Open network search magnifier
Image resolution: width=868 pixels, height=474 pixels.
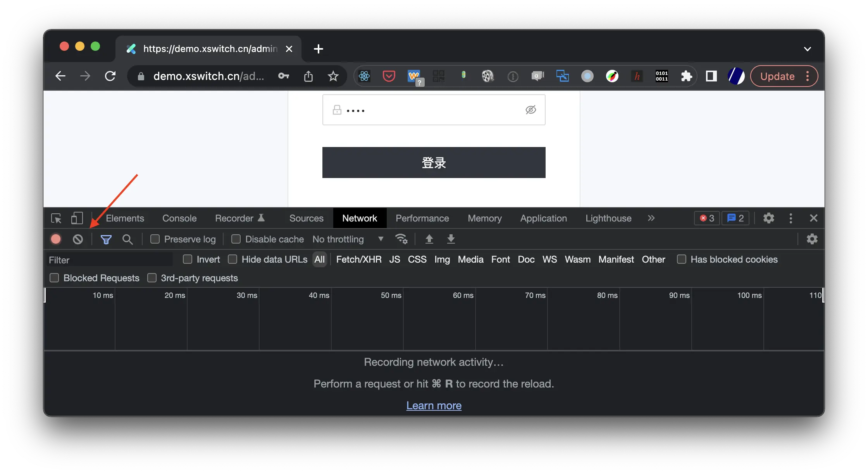click(127, 239)
